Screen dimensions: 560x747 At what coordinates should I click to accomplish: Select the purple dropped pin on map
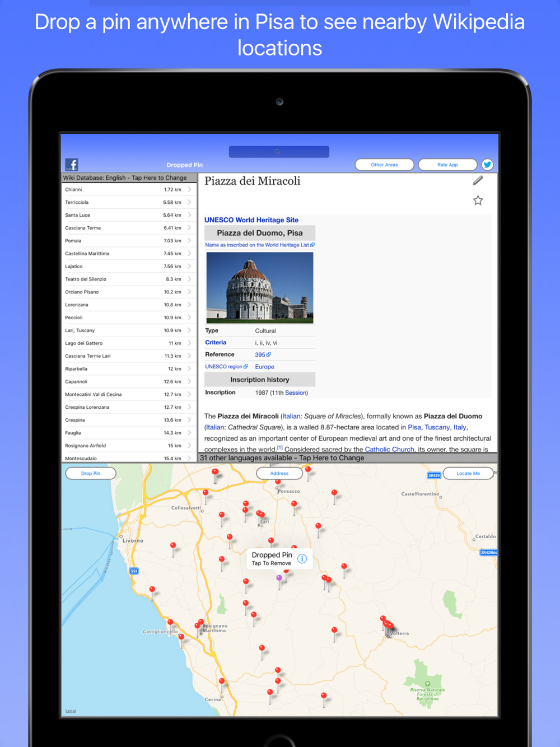pos(279,579)
